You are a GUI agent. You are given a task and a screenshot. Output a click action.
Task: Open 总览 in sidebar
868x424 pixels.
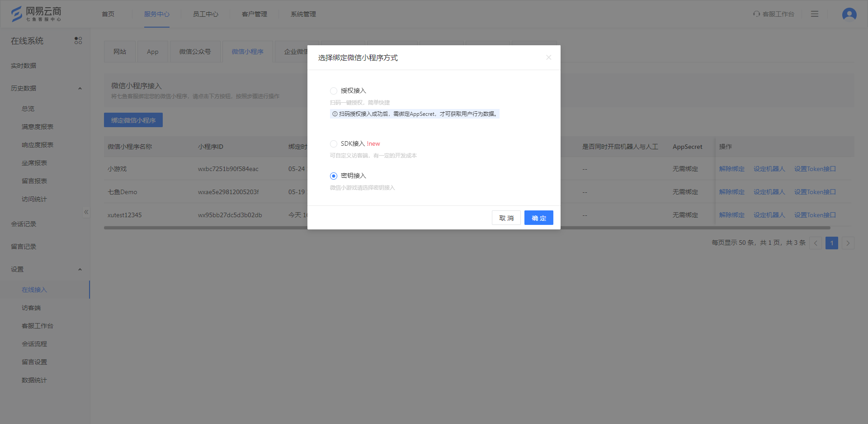(28, 109)
